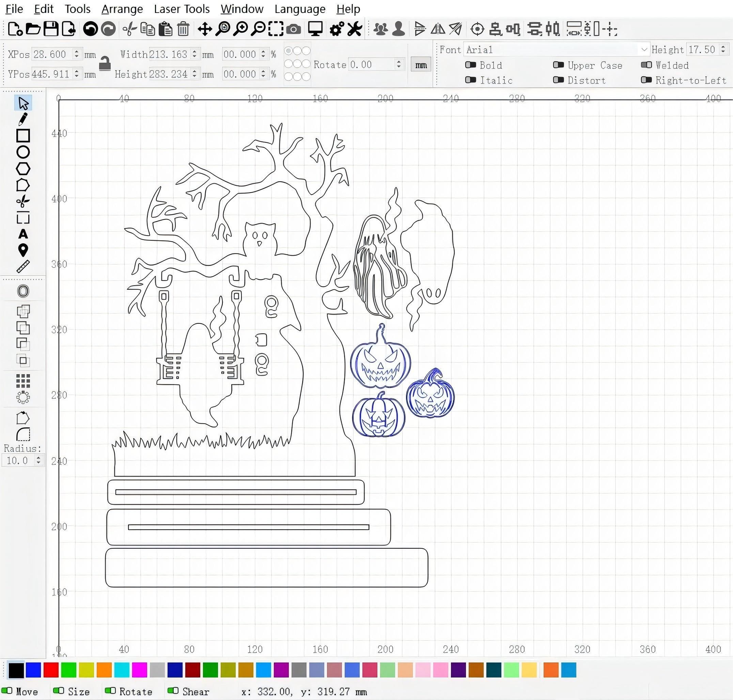Toggle the aspect ratio lock icon
Image resolution: width=733 pixels, height=700 pixels.
coord(105,63)
